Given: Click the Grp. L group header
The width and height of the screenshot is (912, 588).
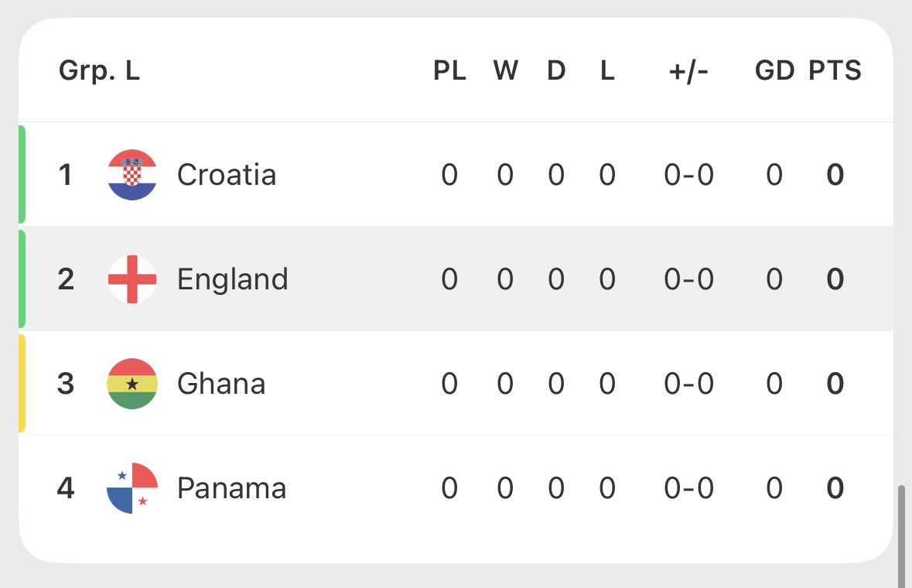Looking at the screenshot, I should (100, 71).
